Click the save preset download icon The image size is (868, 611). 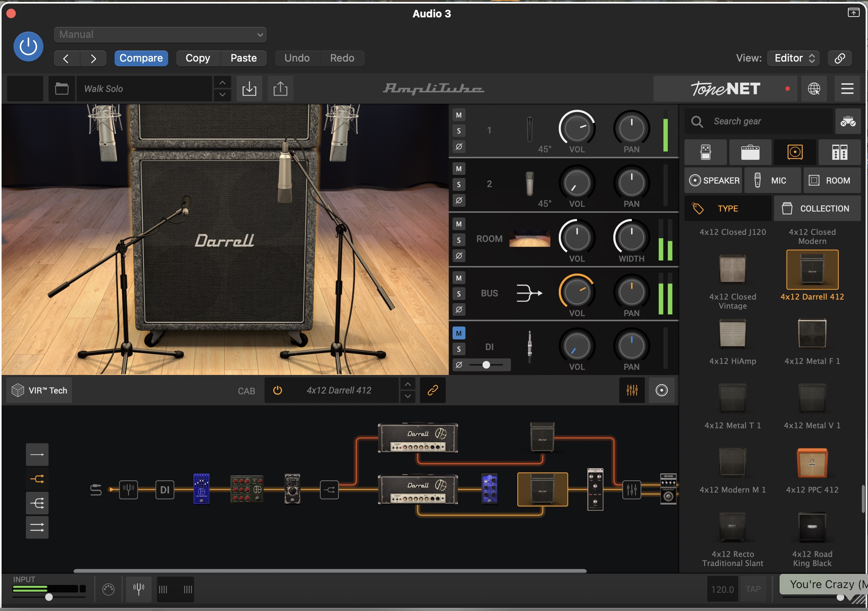(x=249, y=89)
